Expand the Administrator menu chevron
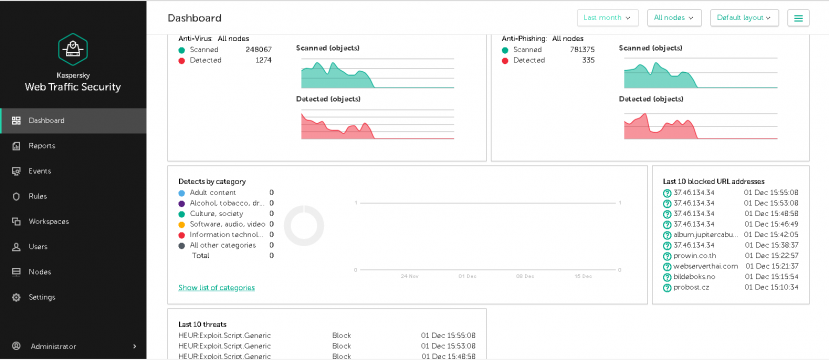 pos(134,346)
